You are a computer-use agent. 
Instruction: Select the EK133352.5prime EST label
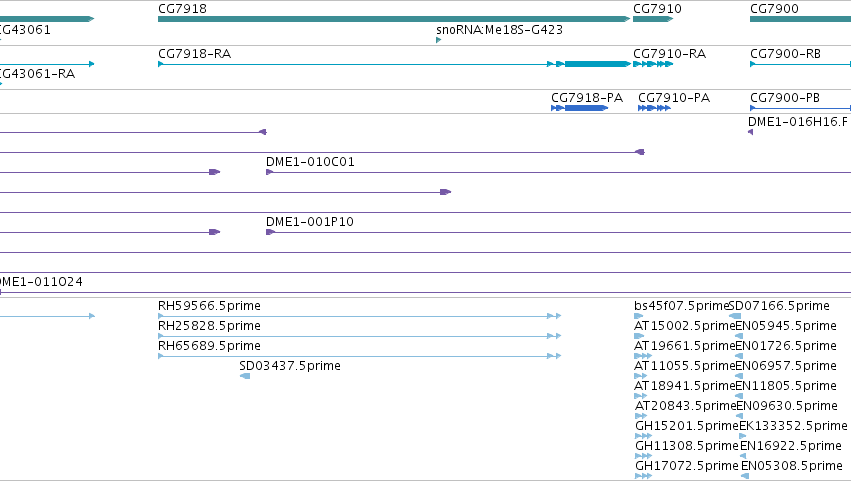[x=793, y=426]
